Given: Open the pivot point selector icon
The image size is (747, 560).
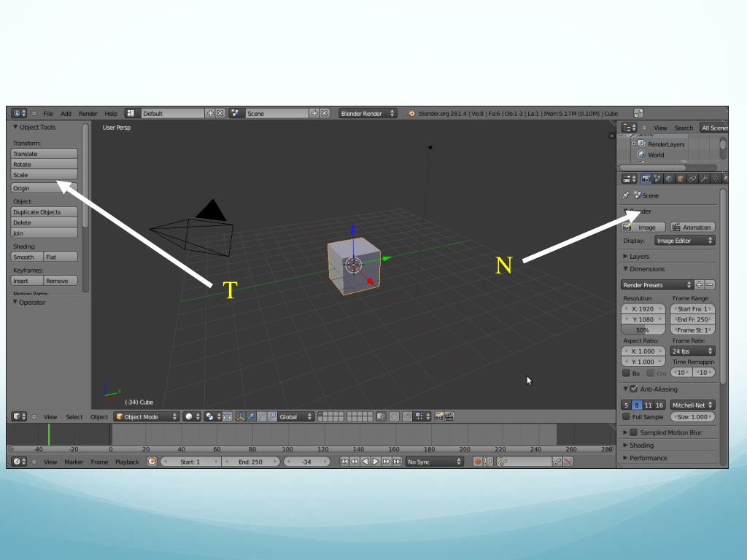Looking at the screenshot, I should 212,416.
